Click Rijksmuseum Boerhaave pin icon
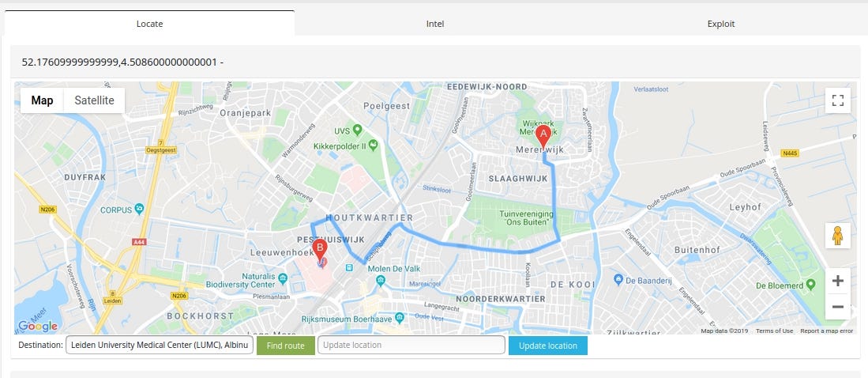 (400, 319)
